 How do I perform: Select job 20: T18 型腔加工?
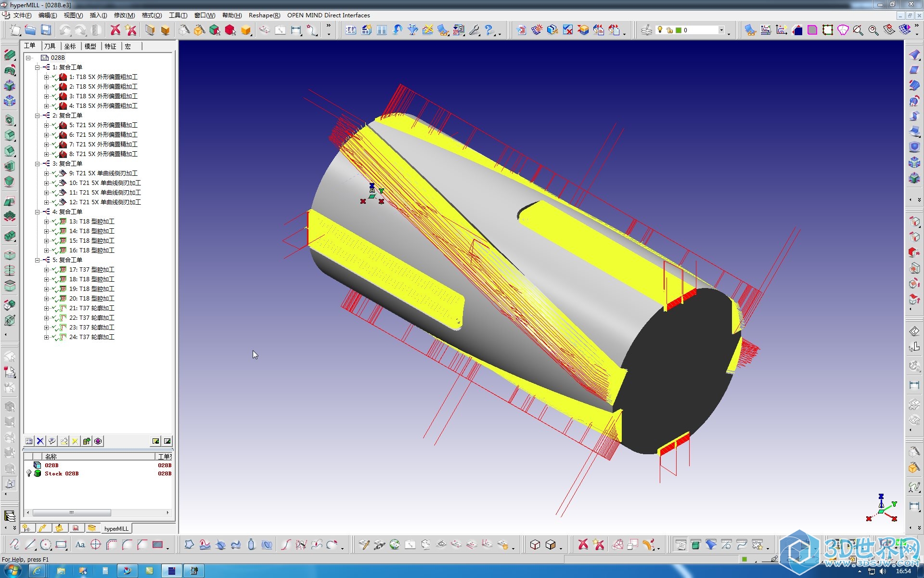click(x=91, y=299)
